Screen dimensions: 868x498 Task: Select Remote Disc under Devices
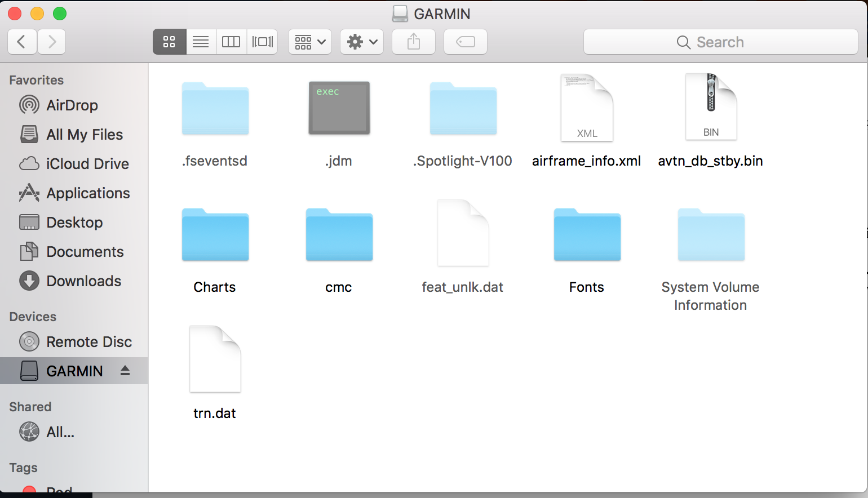88,342
